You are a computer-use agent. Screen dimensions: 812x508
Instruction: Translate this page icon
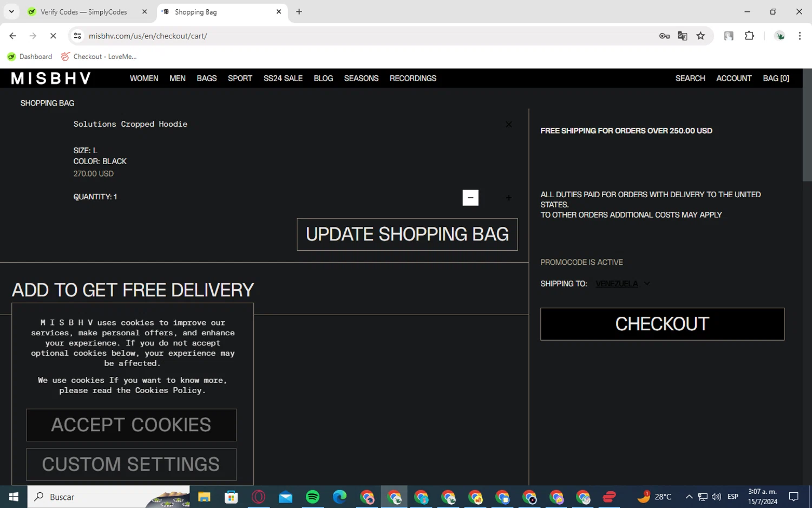pos(683,36)
